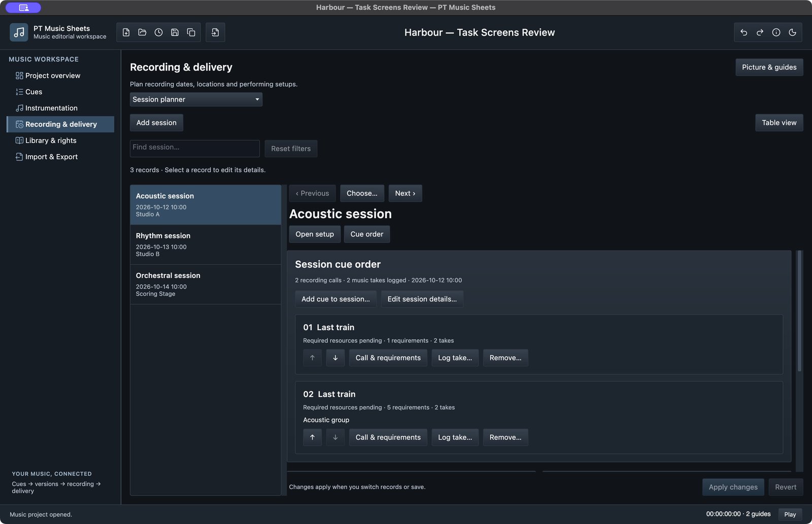Move cue 02 Last train up
Viewport: 812px width, 524px height.
(x=313, y=437)
